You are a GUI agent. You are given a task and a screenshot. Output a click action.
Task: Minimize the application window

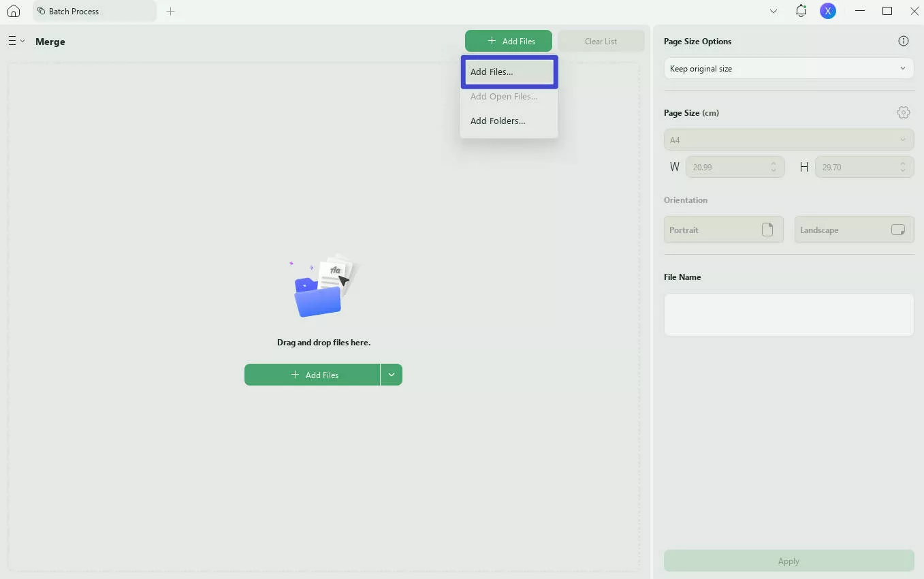click(x=860, y=11)
